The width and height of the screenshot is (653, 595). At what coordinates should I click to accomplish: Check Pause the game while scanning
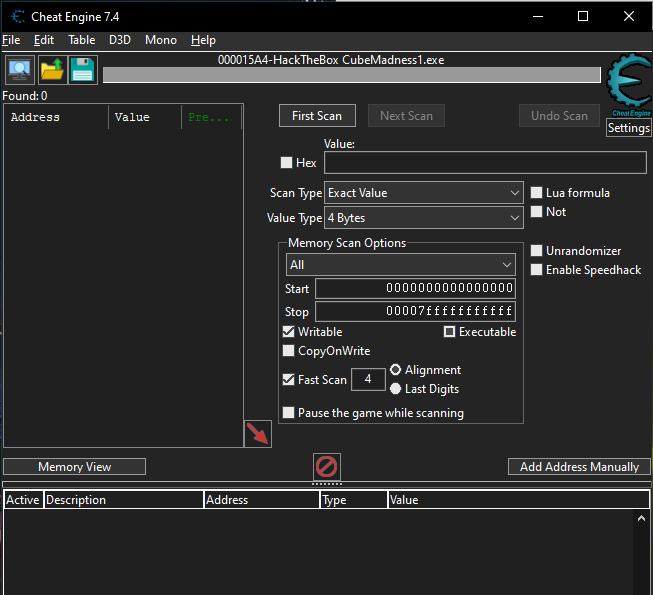289,413
